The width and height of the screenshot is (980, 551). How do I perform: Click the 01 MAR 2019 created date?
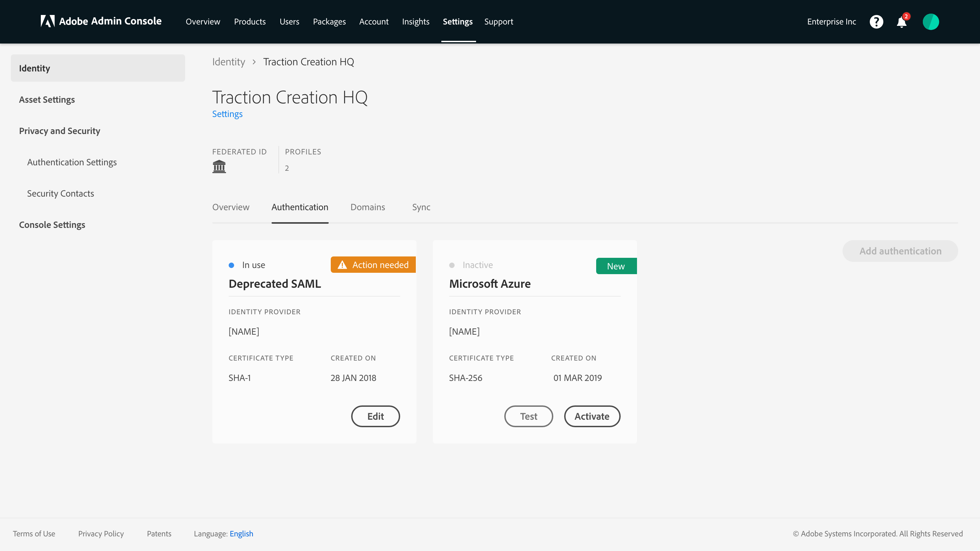click(577, 378)
